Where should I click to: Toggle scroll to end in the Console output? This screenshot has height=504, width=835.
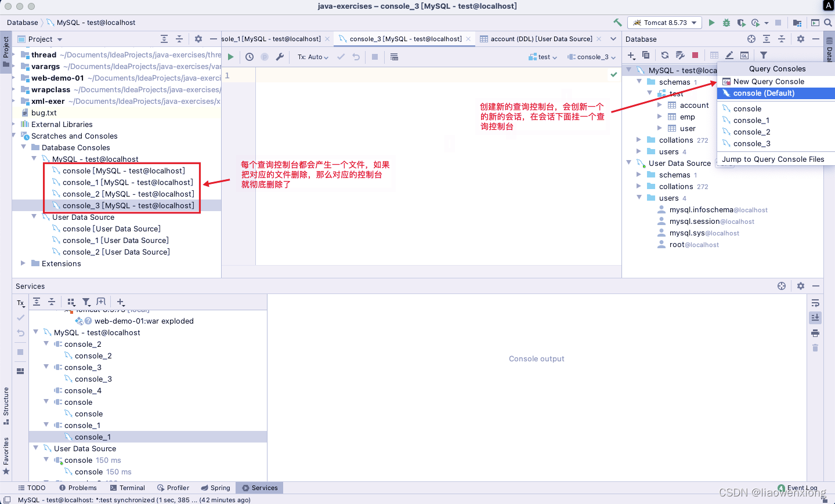pyautogui.click(x=815, y=317)
